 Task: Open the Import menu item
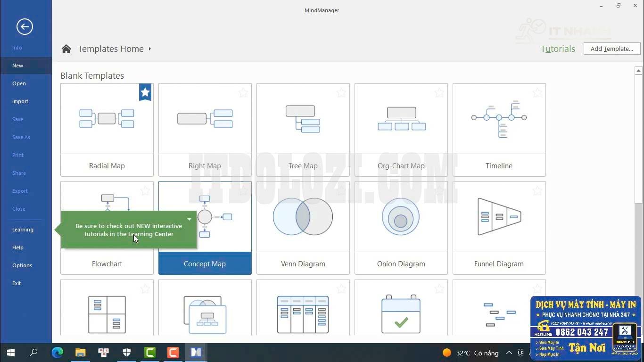click(x=20, y=101)
